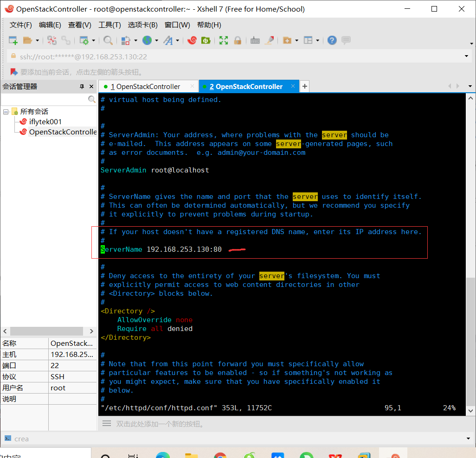
Task: Select tab 2 OpenStackController
Action: [249, 87]
